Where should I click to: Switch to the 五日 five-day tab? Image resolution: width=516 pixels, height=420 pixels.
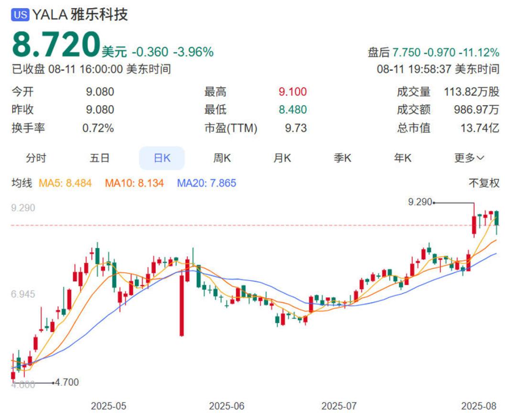pyautogui.click(x=99, y=158)
